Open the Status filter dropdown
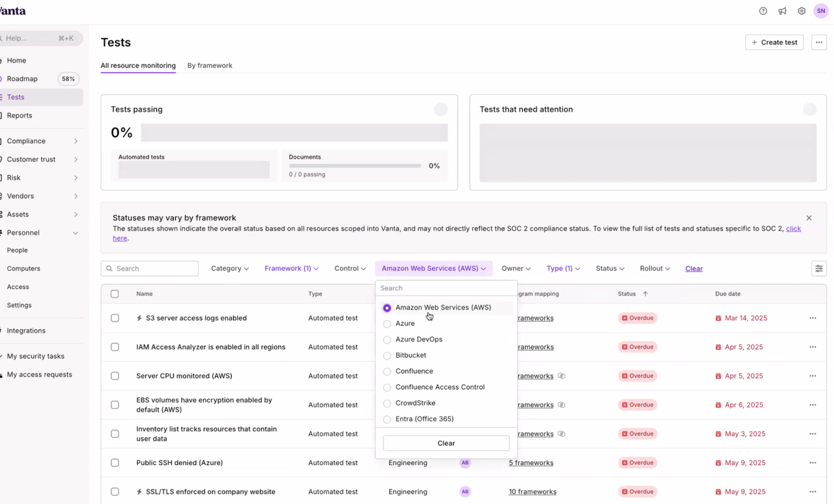Image resolution: width=834 pixels, height=504 pixels. (610, 268)
